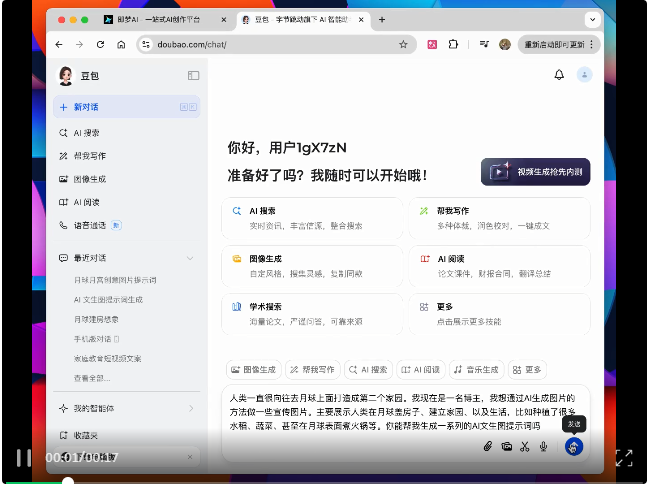Attach a file with the paperclip icon

[488, 446]
